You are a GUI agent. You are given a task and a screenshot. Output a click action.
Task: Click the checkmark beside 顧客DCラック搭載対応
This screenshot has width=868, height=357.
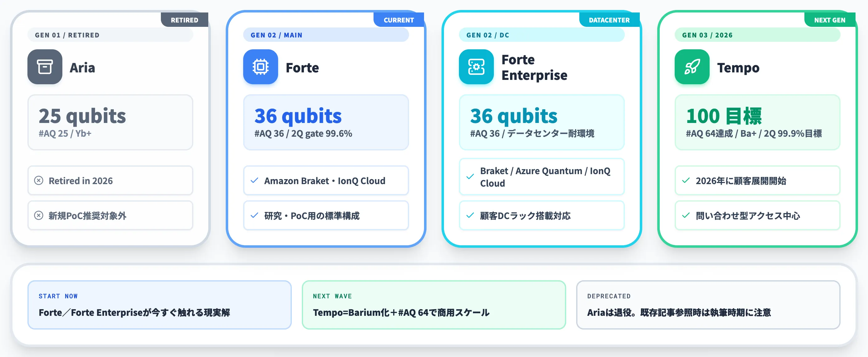click(x=470, y=215)
